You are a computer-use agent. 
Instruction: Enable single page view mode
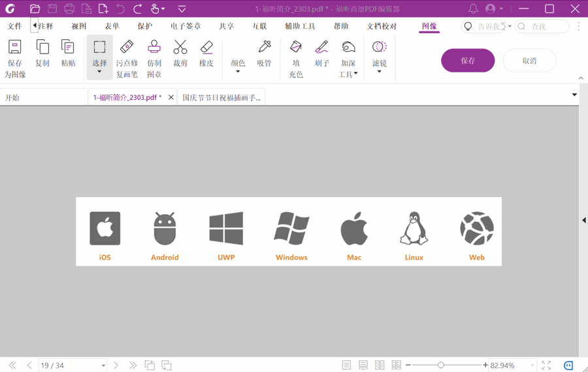point(346,365)
